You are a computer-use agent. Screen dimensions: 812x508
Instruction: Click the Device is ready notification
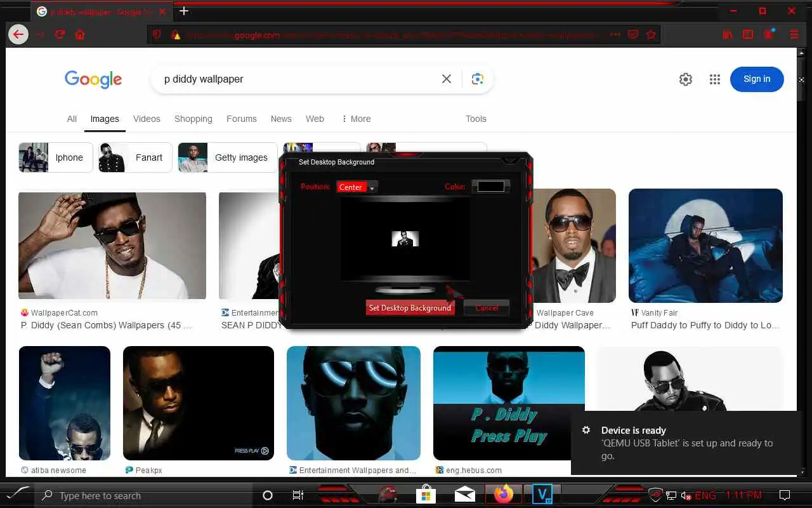pos(685,443)
